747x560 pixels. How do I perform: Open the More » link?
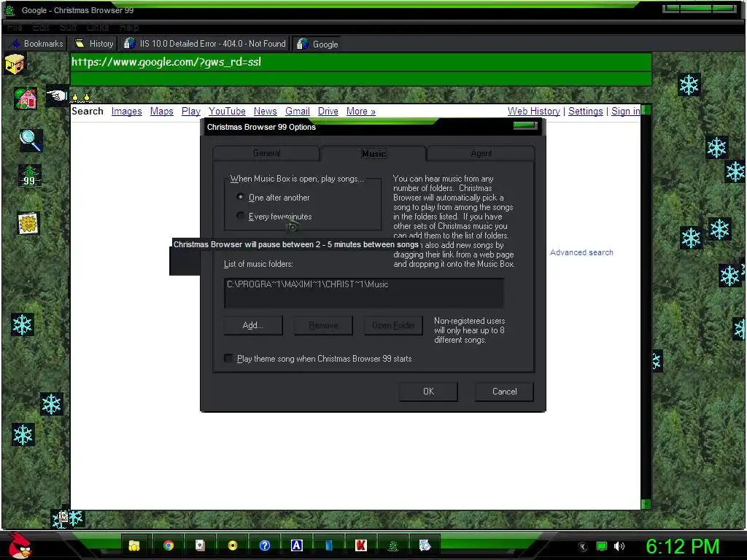click(x=360, y=111)
